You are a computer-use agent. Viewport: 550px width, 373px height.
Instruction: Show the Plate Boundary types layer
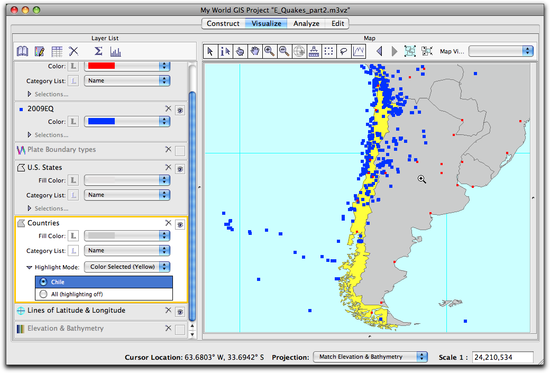pos(180,151)
